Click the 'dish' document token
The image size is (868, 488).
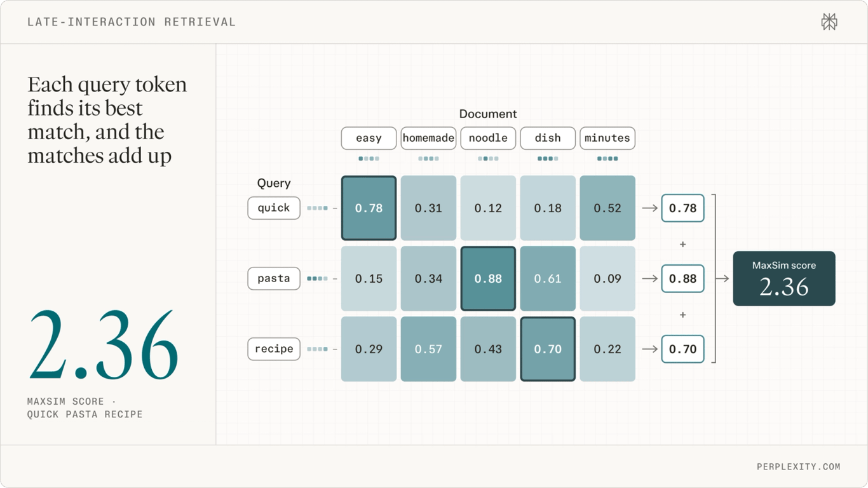point(548,138)
